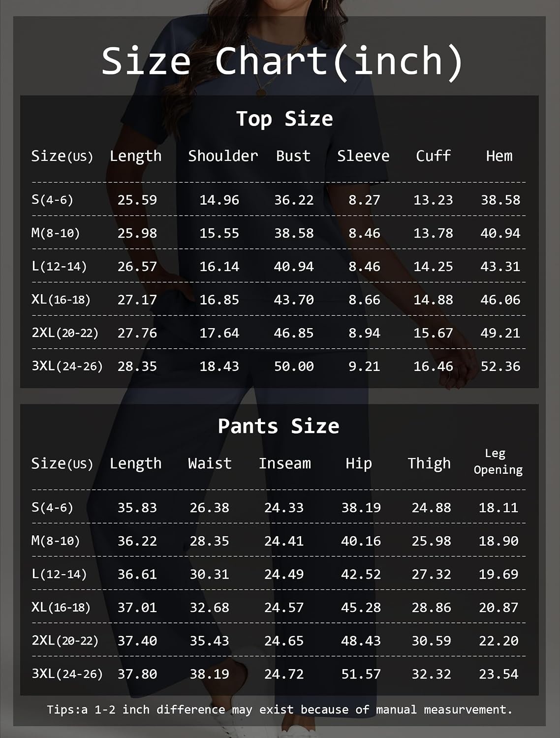Viewport: 560px width, 738px height.
Task: Click the Size Chart(inch) title
Action: (x=282, y=61)
